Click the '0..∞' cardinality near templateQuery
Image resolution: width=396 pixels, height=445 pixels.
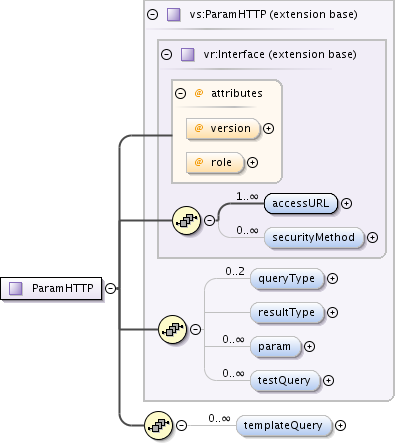pyautogui.click(x=219, y=418)
